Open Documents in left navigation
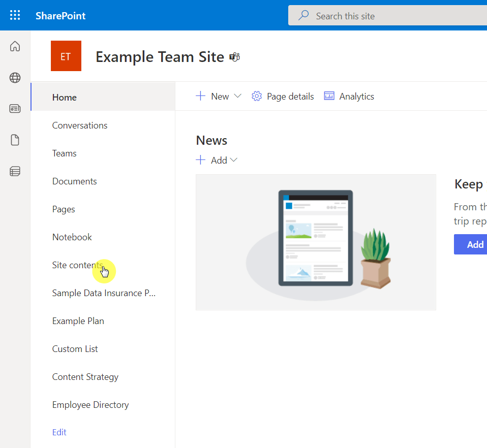The image size is (487, 448). [x=75, y=181]
